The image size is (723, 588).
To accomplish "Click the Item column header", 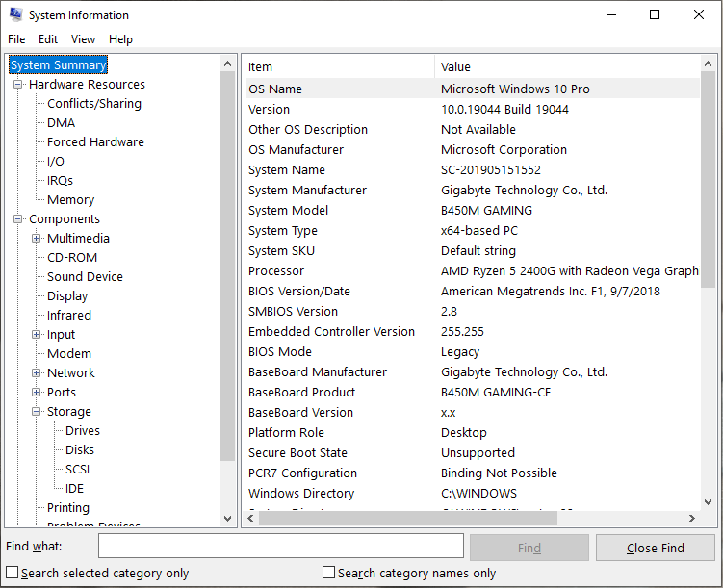I will [x=339, y=67].
